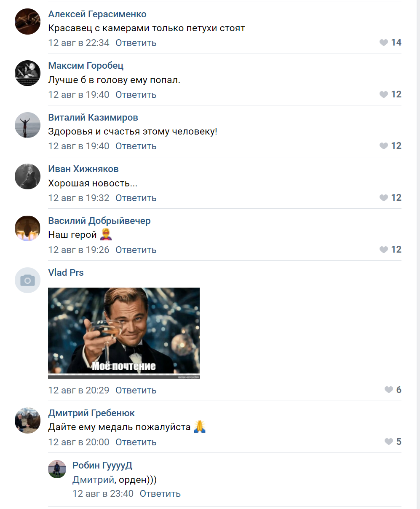Reply to Алексей Герасименко via Ответить
The width and height of the screenshot is (420, 509).
click(136, 43)
